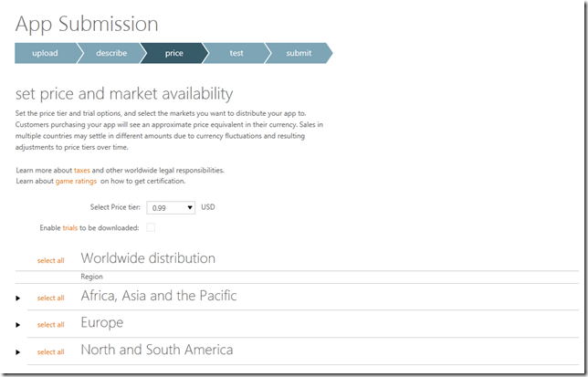Click the USD currency label
This screenshot has width=588, height=377.
(x=208, y=207)
